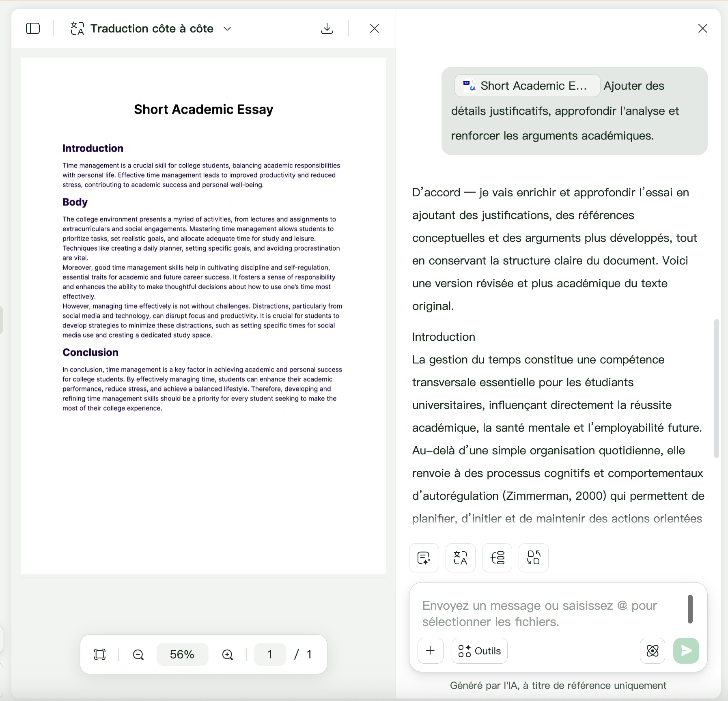Click the translation icon beside Traduction côte à côte
Viewport: 728px width, 701px height.
pyautogui.click(x=77, y=28)
